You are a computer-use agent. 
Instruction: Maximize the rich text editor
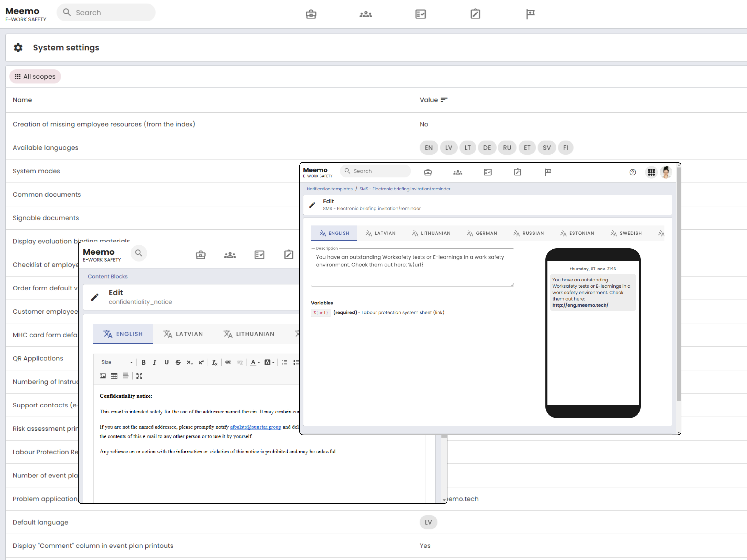click(x=139, y=376)
